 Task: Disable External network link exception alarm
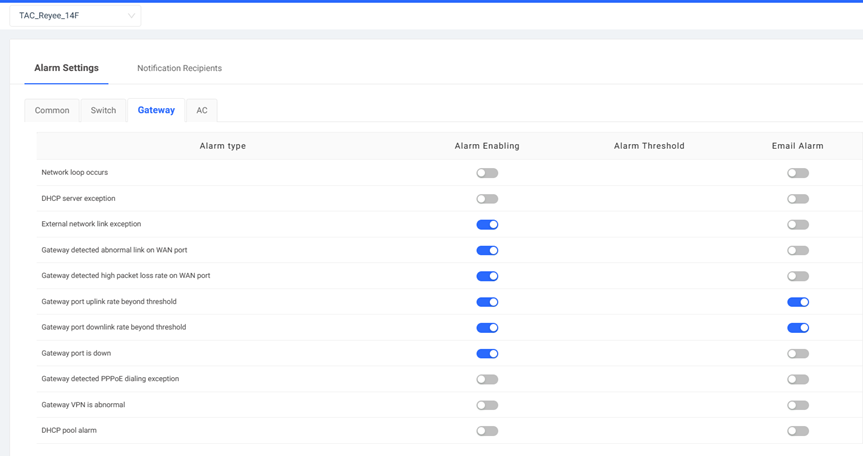pyautogui.click(x=487, y=224)
